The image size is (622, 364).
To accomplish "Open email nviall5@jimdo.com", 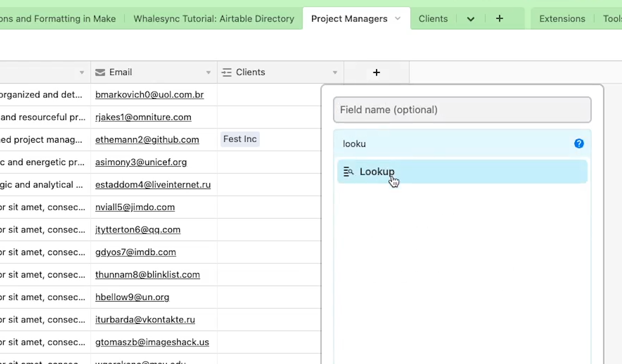I will (135, 207).
